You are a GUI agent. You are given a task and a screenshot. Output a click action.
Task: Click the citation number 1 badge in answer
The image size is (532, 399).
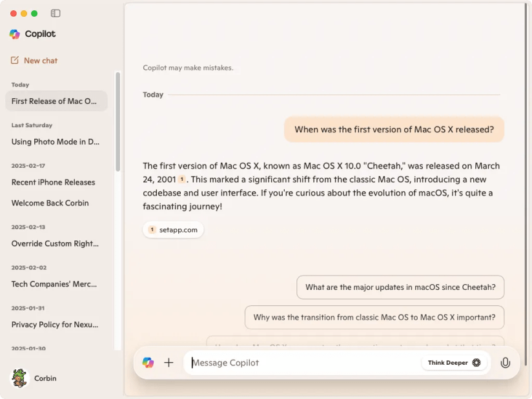tap(182, 179)
